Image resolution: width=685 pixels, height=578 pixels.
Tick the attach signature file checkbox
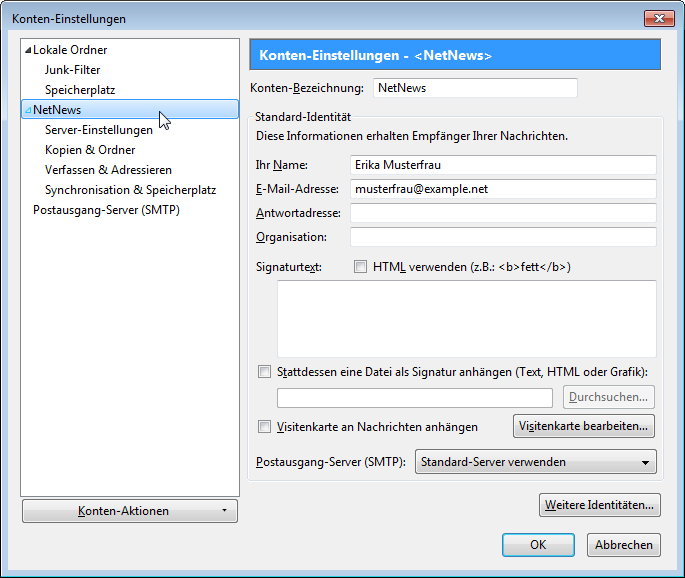(265, 372)
